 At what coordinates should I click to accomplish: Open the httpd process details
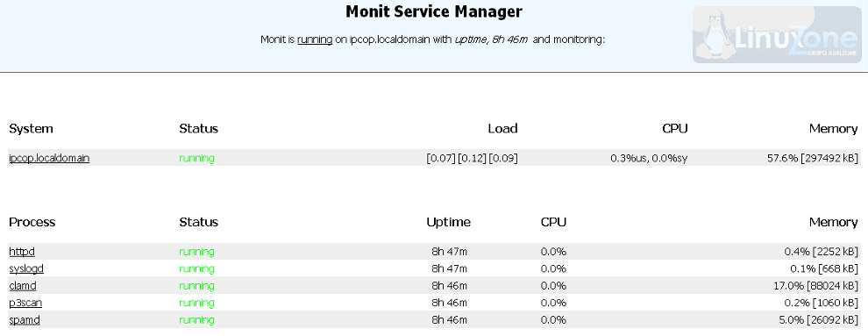click(x=22, y=252)
